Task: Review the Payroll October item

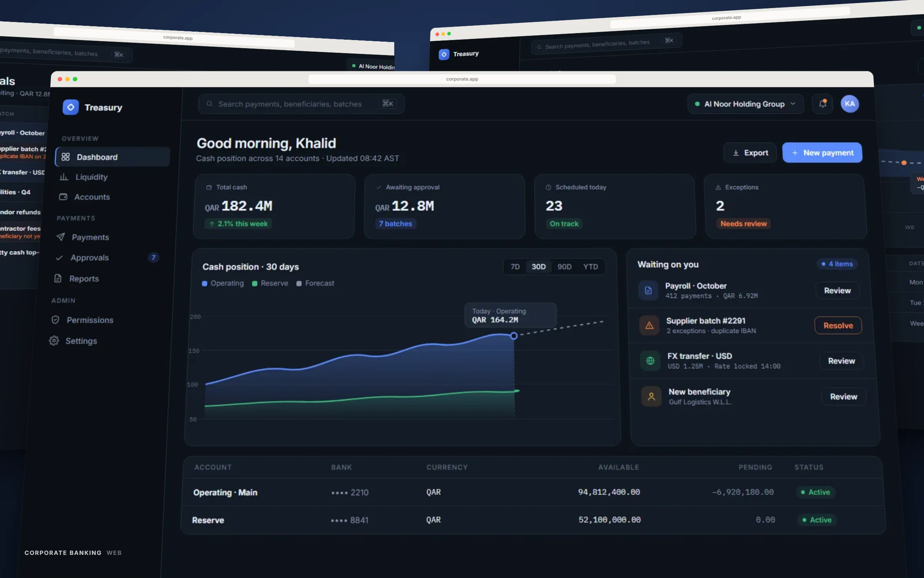Action: click(x=837, y=291)
